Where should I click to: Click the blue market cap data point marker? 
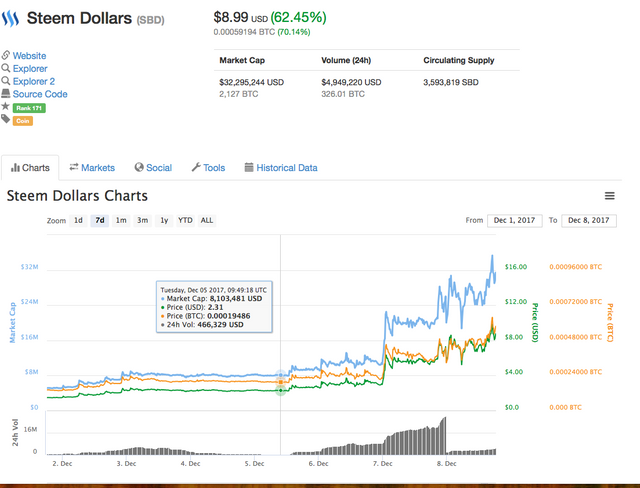tap(281, 375)
